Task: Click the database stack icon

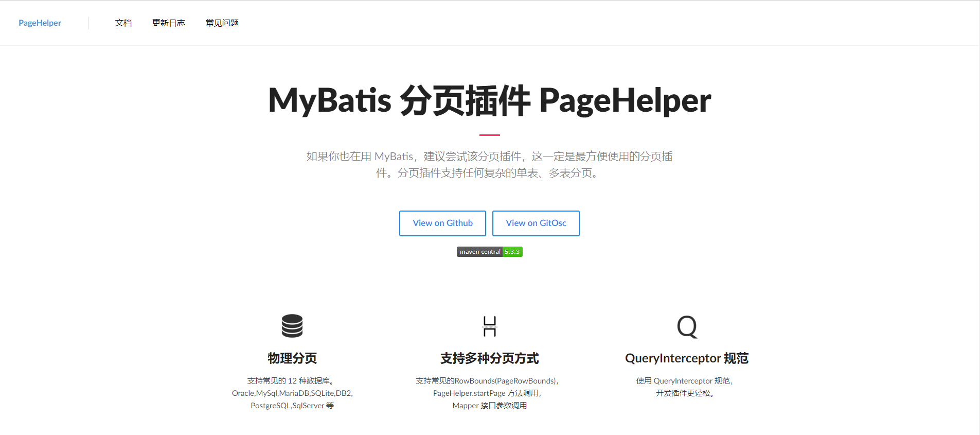Action: [x=292, y=326]
